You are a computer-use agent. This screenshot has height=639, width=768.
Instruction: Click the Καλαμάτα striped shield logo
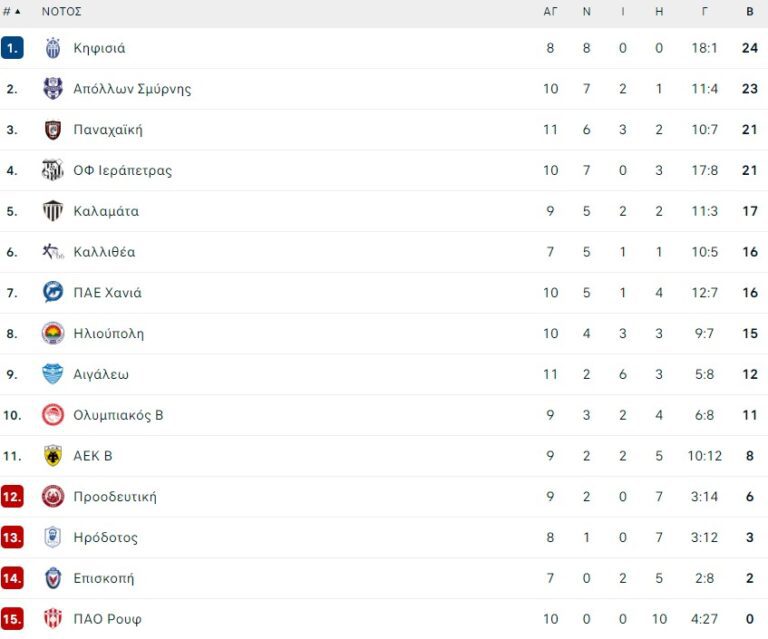click(53, 211)
